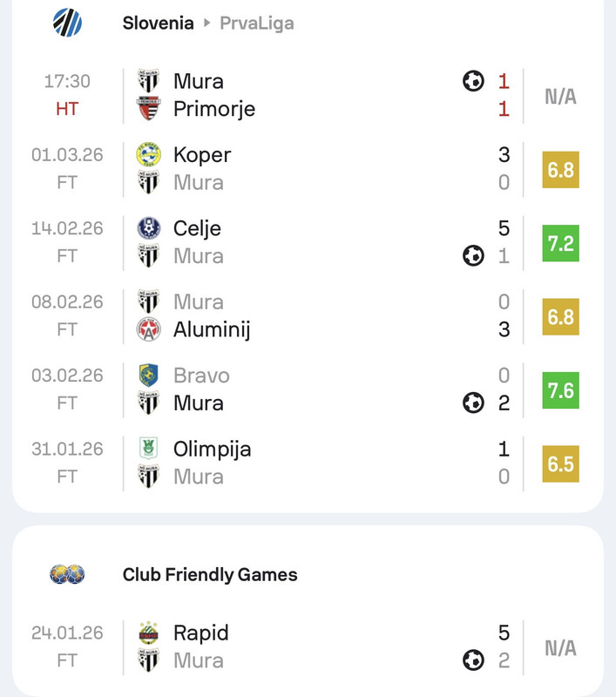This screenshot has height=697, width=616.
Task: Open the PrvaLiga league link
Action: coord(256,24)
